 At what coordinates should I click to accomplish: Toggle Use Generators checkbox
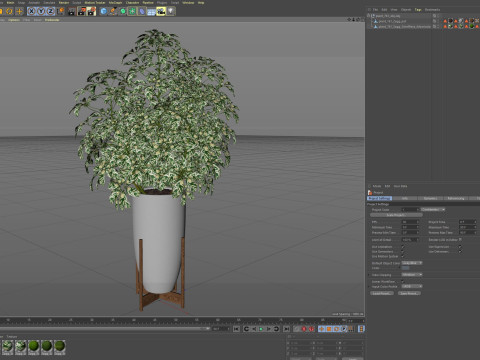pos(403,251)
